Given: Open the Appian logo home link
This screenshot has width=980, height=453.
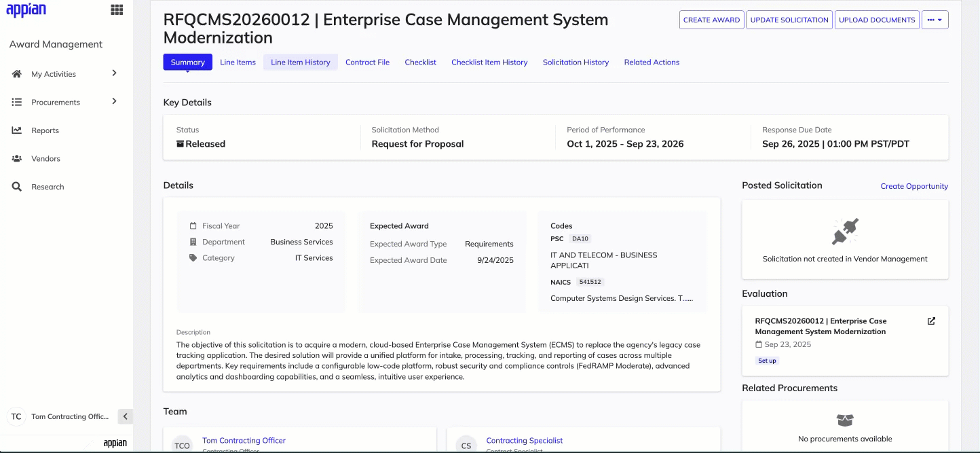Looking at the screenshot, I should pos(26,10).
